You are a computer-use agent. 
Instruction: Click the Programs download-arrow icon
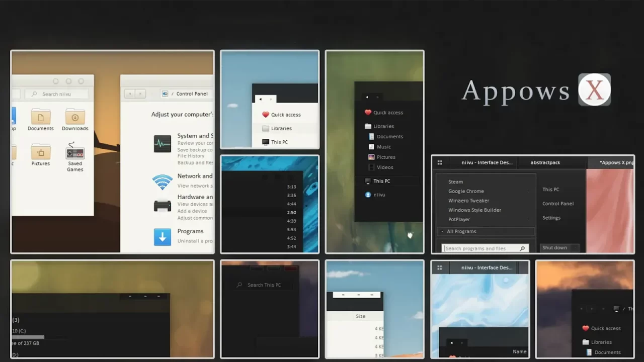[x=163, y=237]
